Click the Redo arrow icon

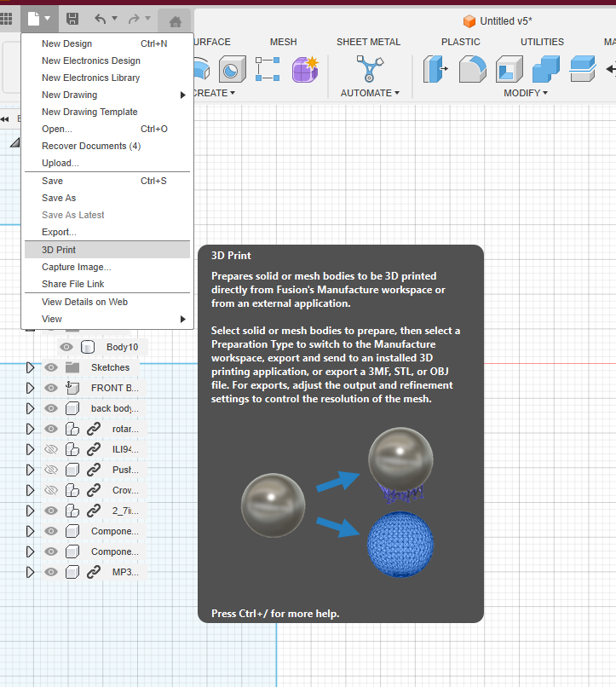(x=134, y=19)
